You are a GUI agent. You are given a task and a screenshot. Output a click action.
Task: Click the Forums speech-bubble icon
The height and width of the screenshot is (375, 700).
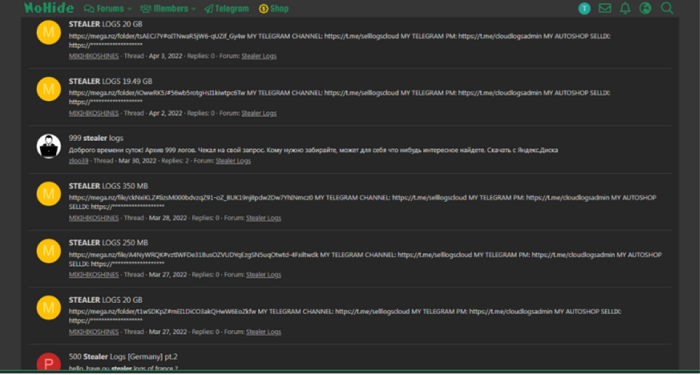pyautogui.click(x=89, y=8)
